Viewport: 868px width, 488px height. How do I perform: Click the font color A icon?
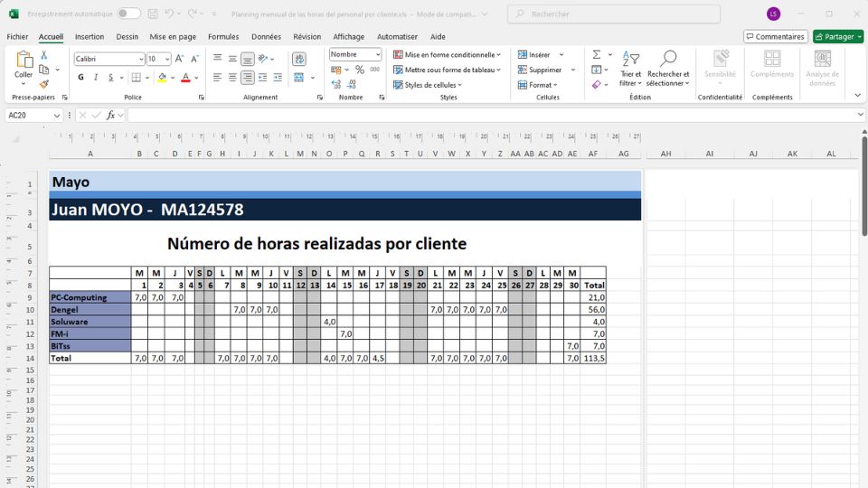(x=185, y=78)
